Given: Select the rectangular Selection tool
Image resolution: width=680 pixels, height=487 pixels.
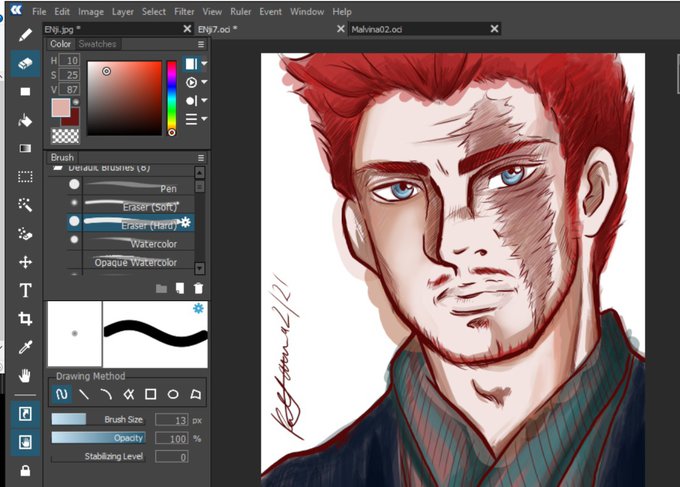Looking at the screenshot, I should pos(25,176).
